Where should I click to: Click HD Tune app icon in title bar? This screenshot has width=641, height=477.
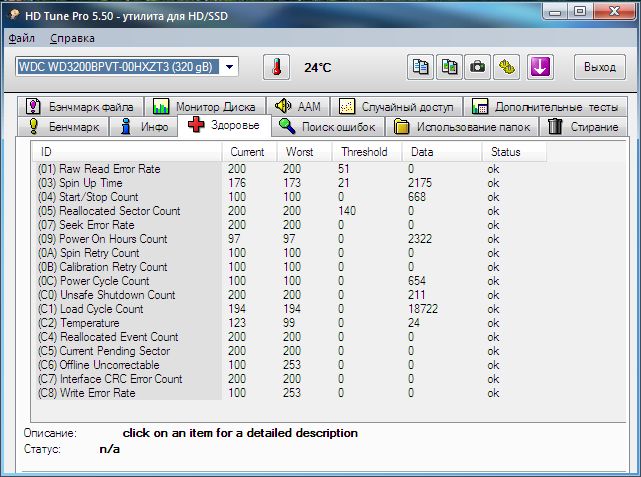click(15, 15)
